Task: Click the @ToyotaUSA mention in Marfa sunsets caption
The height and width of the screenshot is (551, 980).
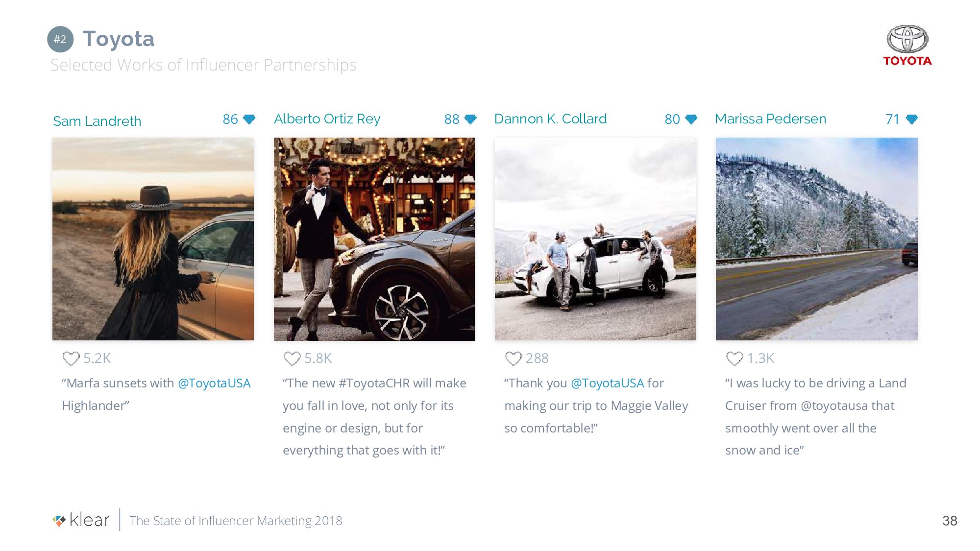Action: coord(214,383)
